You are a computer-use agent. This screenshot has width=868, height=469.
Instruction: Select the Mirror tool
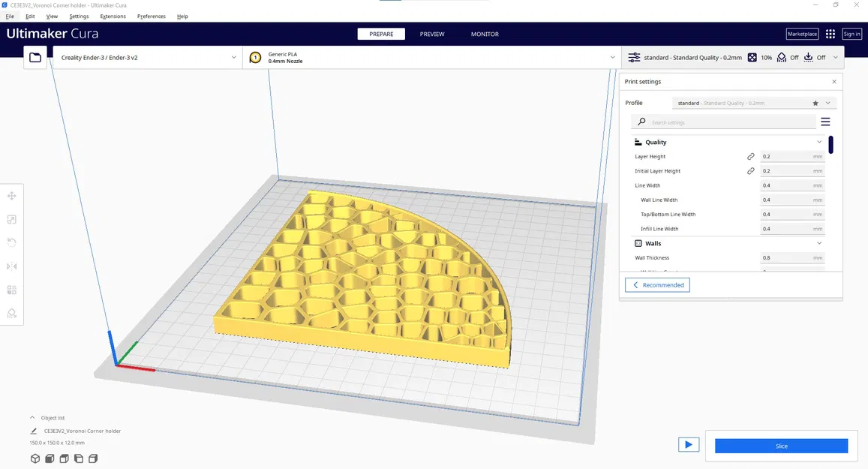click(11, 266)
